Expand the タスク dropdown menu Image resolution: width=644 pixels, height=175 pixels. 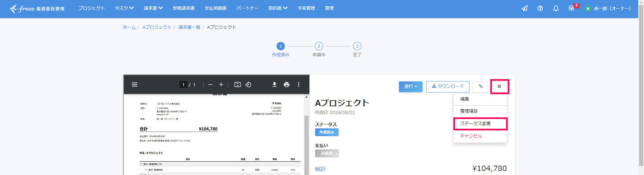pos(124,8)
